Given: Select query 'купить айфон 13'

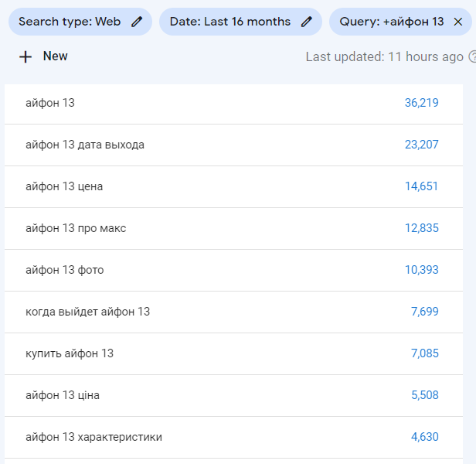Looking at the screenshot, I should [233, 353].
